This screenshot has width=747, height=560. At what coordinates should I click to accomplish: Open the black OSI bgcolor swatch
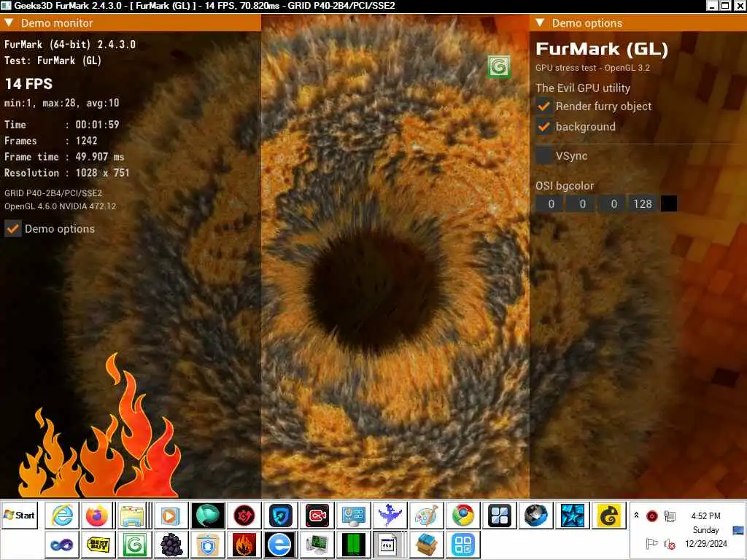(669, 204)
